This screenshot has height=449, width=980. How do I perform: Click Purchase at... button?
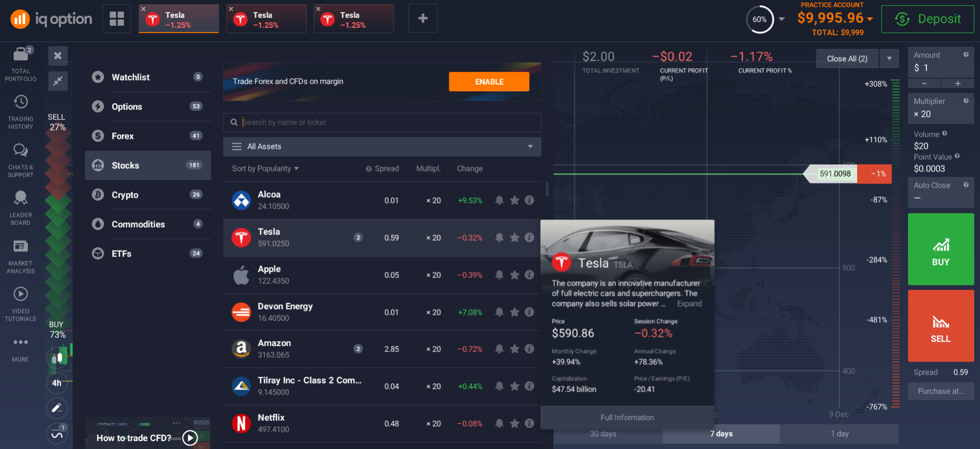coord(941,391)
